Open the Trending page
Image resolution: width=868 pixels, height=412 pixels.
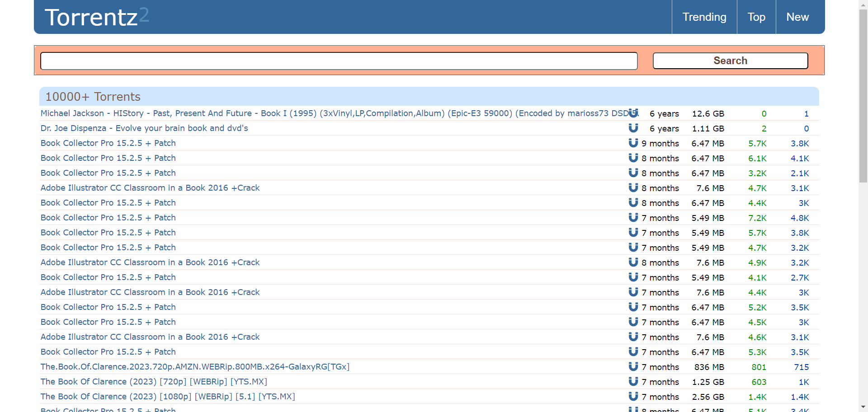pyautogui.click(x=704, y=17)
